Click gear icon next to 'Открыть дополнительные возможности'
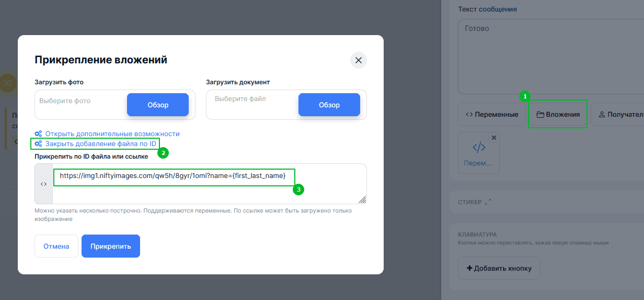This screenshot has height=300, width=644. 38,134
